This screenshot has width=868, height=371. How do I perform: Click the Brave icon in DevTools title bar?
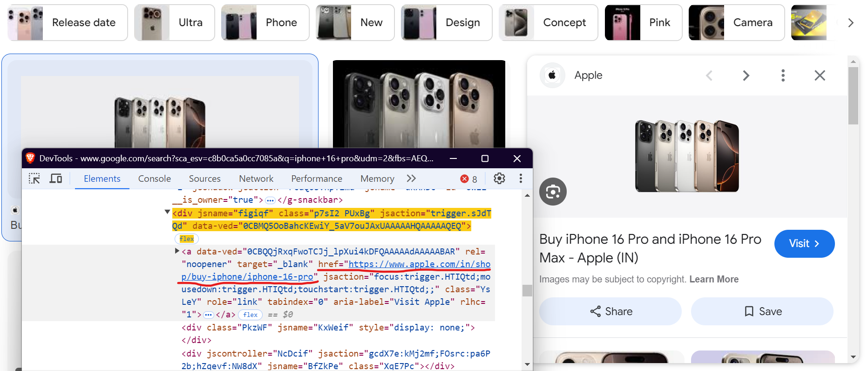click(30, 158)
